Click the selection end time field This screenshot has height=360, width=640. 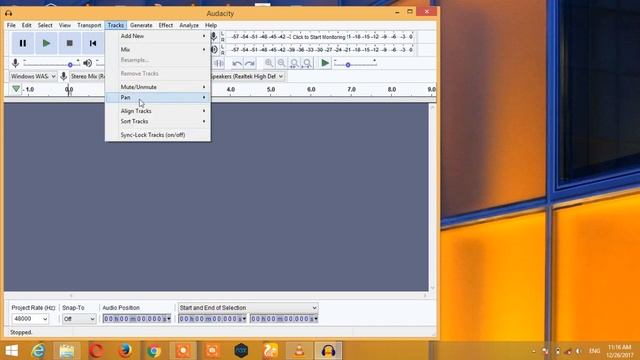pos(284,319)
